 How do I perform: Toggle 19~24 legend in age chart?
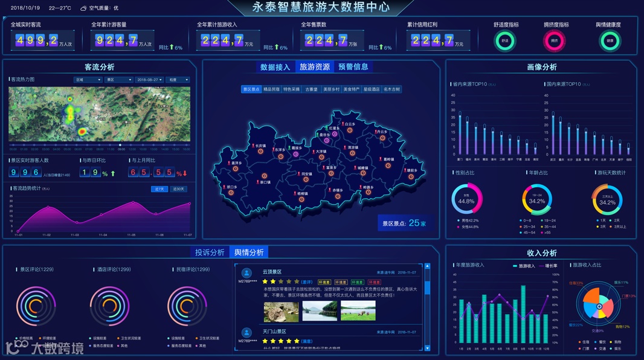pyautogui.click(x=548, y=220)
